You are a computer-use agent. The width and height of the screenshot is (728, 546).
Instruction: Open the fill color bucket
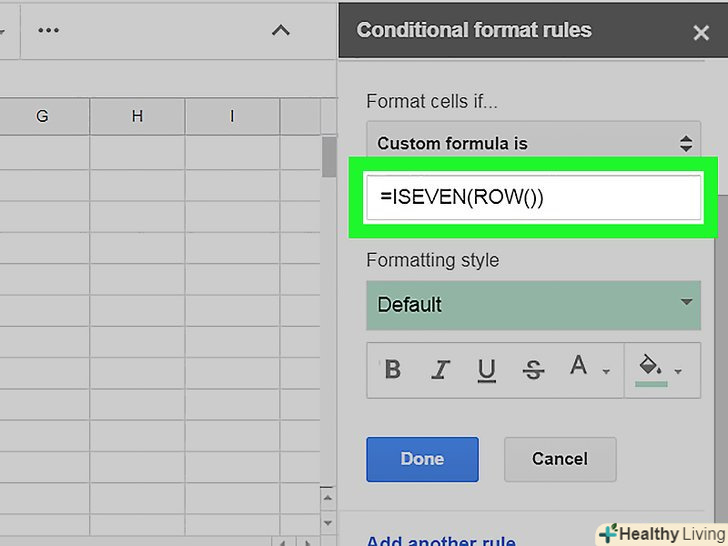[651, 369]
